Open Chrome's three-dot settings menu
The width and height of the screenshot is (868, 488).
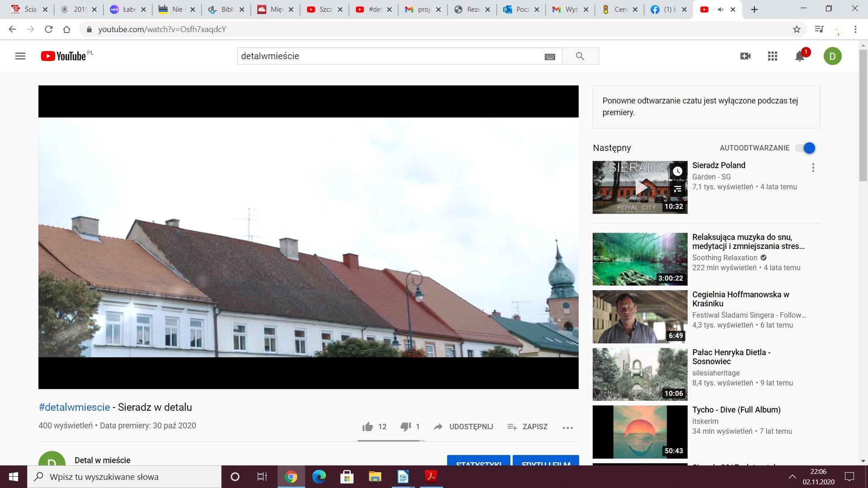[855, 29]
